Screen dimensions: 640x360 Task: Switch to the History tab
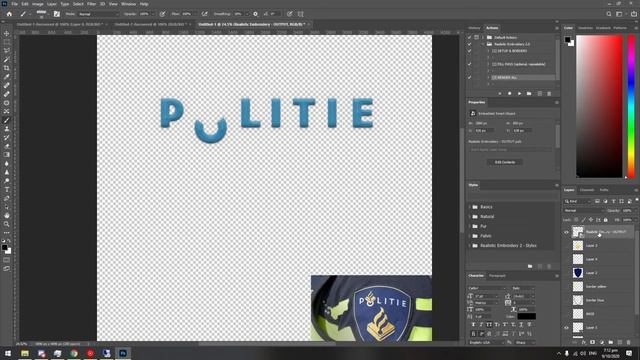(474, 28)
